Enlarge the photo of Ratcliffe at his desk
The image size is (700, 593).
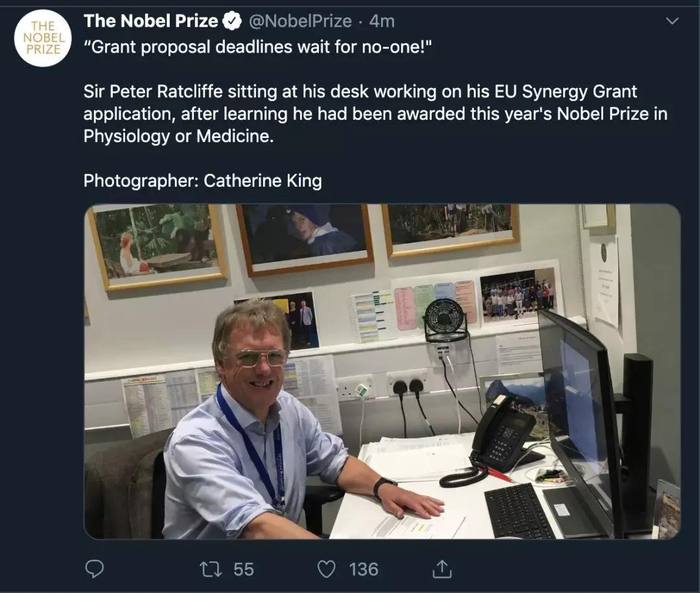point(382,371)
